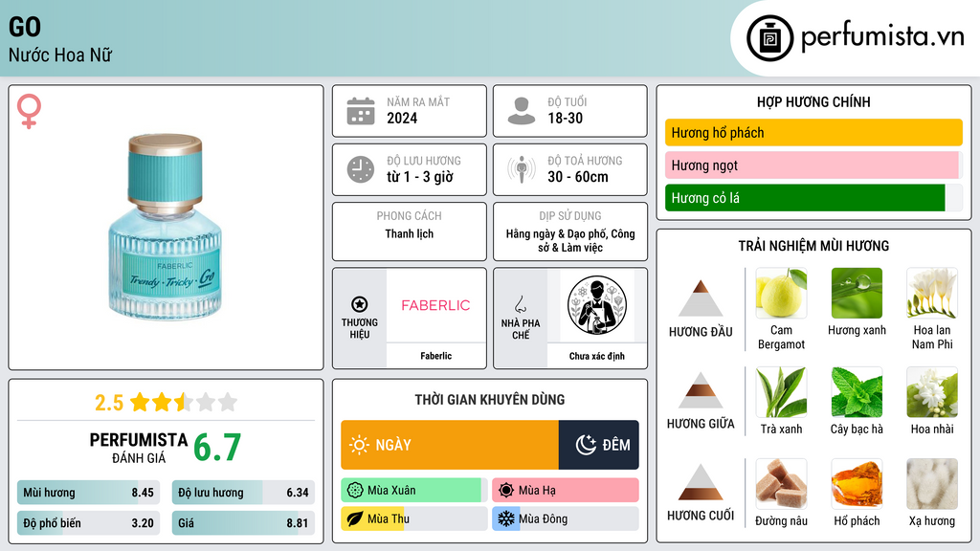This screenshot has width=980, height=551.
Task: Click the Ngày daytime usage bar
Action: [x=450, y=445]
